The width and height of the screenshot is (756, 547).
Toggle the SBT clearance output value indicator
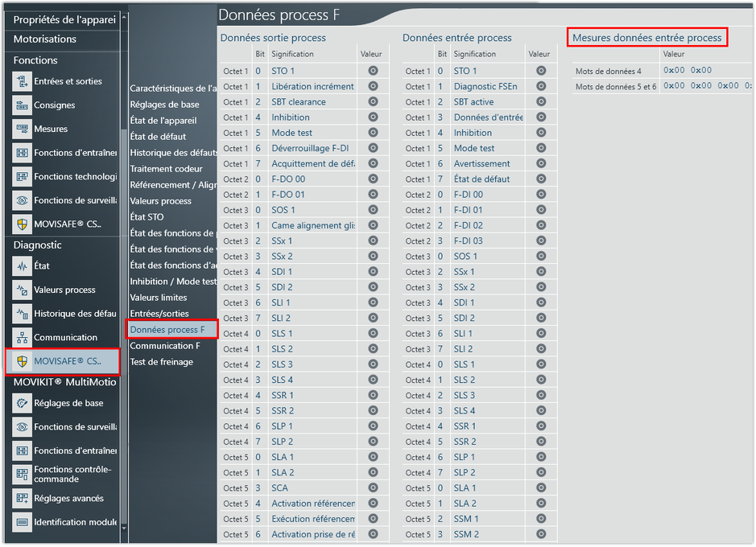point(373,102)
